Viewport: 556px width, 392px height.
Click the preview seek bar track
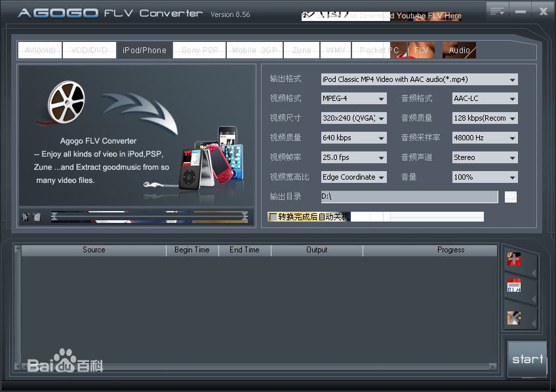(149, 216)
